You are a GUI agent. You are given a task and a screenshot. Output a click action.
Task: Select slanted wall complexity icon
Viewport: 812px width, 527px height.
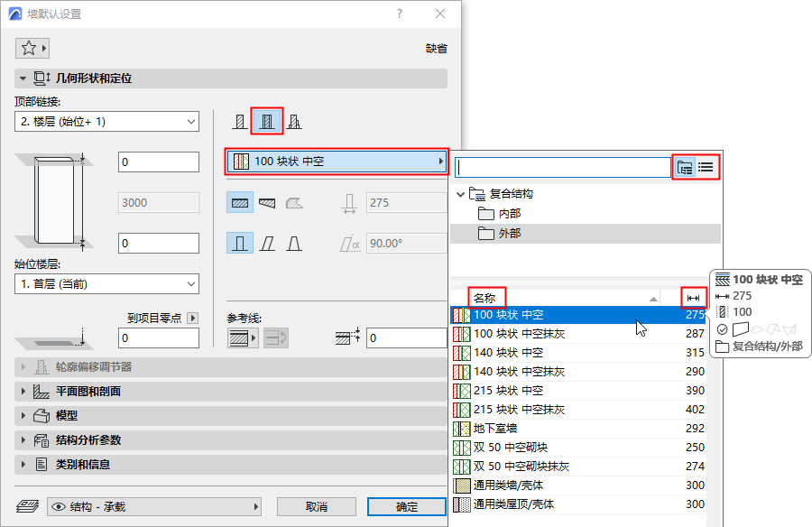(x=267, y=243)
